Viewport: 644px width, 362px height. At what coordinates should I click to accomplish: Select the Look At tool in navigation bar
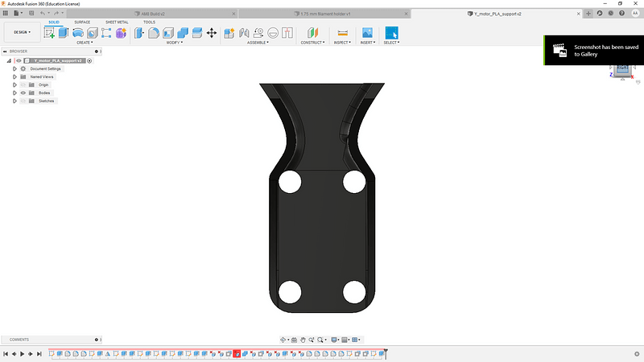pos(294,339)
